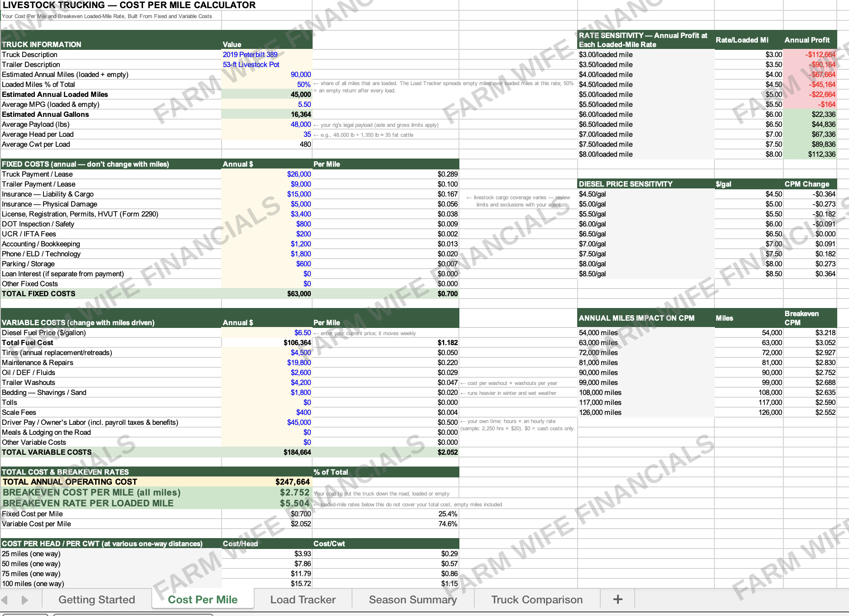The width and height of the screenshot is (849, 616).
Task: Select 100 miles Cost/Cwt value $1.15
Action: pyautogui.click(x=386, y=584)
